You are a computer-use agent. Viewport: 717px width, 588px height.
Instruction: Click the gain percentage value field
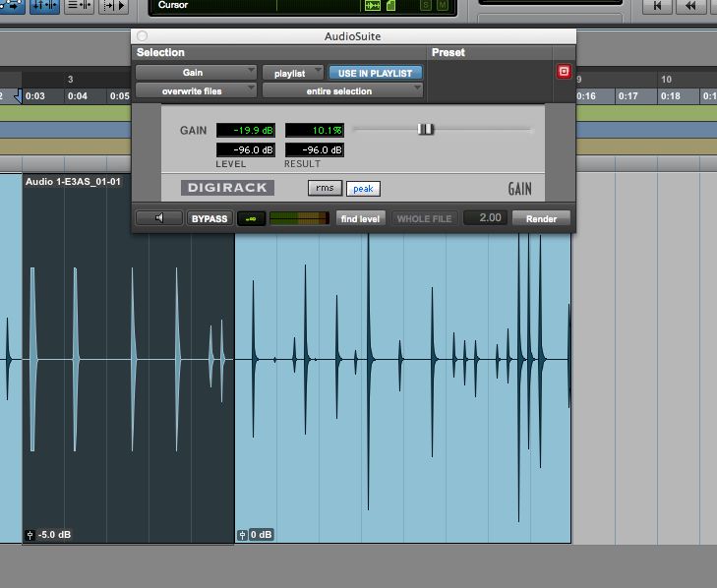(x=315, y=131)
